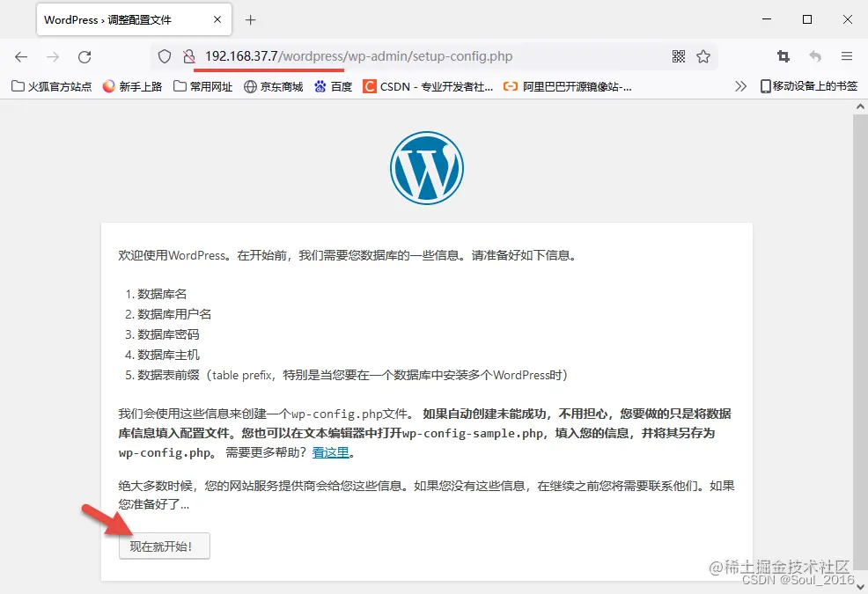Open the Firefox hamburger menu

tap(846, 56)
